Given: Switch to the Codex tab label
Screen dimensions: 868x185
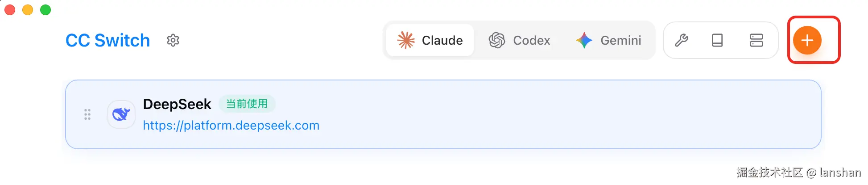Looking at the screenshot, I should [x=531, y=41].
